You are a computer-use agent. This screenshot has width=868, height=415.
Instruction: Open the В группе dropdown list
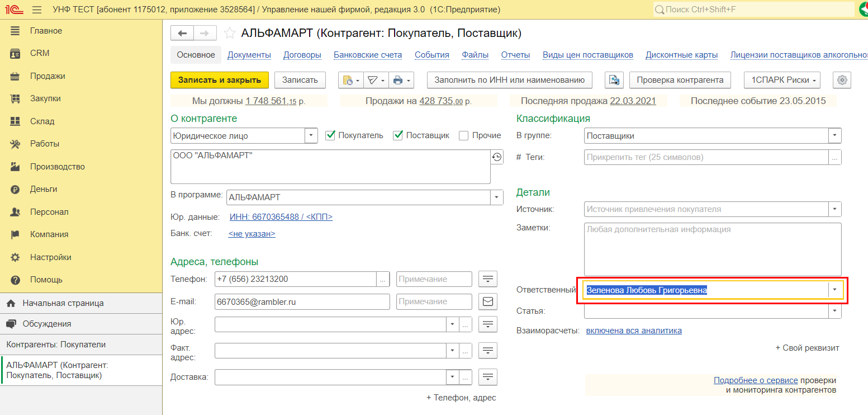(x=834, y=136)
